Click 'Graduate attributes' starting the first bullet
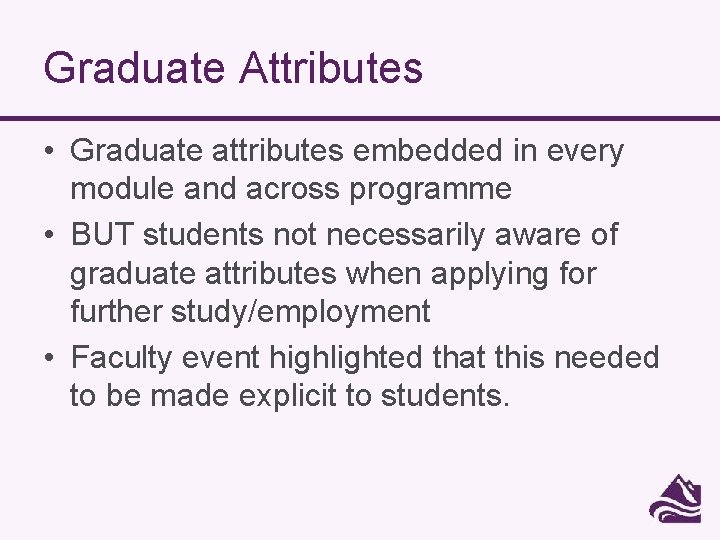 point(207,151)
